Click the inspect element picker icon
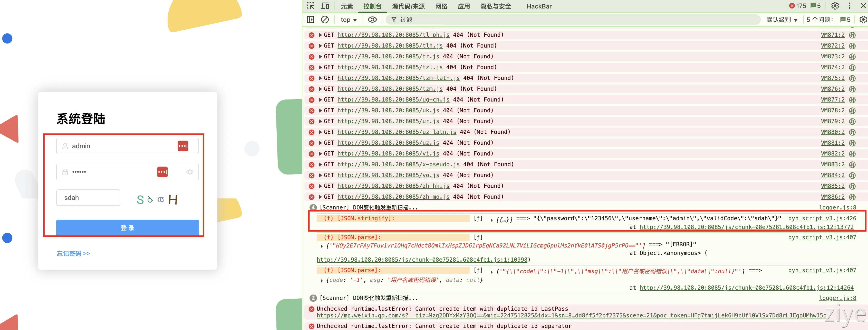Image resolution: width=868 pixels, height=330 pixels. [x=310, y=6]
